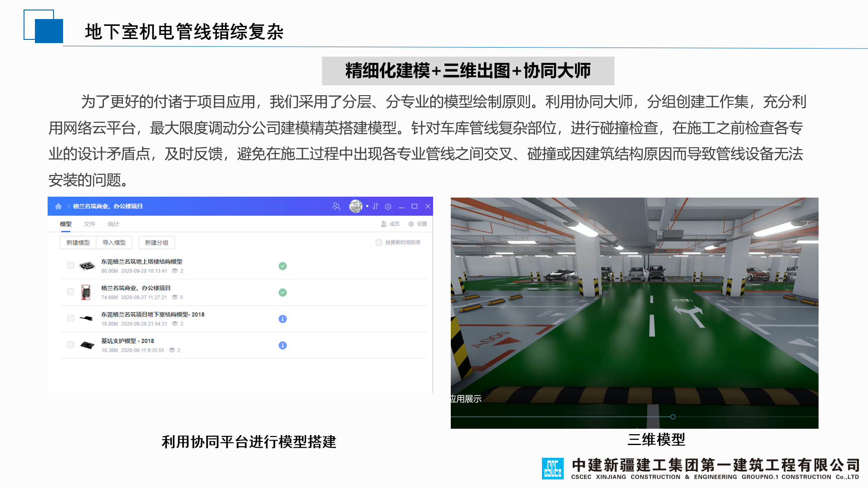
Task: Select model name 东莞格兰名筑地上塔楼结构模型
Action: tap(141, 261)
